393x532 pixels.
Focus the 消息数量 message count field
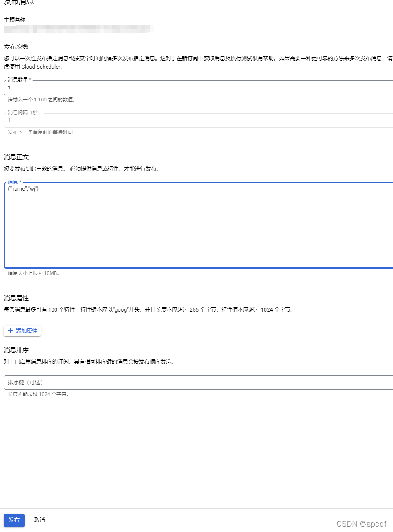[x=199, y=88]
